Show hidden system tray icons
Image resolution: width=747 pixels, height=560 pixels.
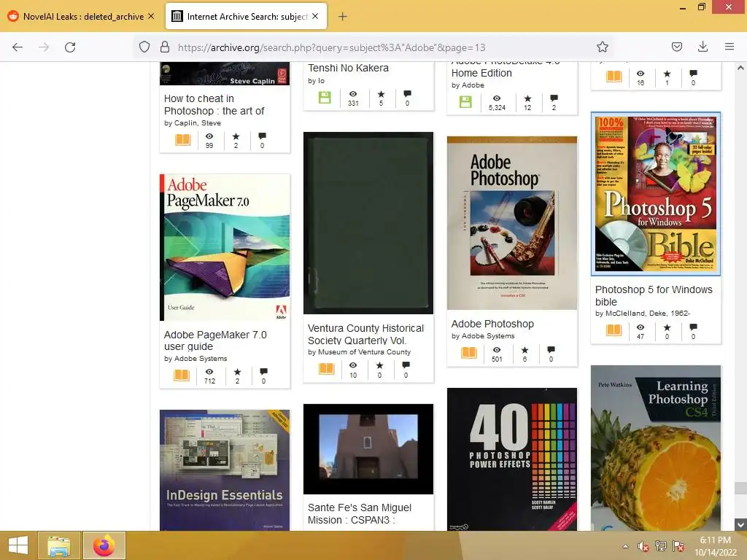point(625,546)
